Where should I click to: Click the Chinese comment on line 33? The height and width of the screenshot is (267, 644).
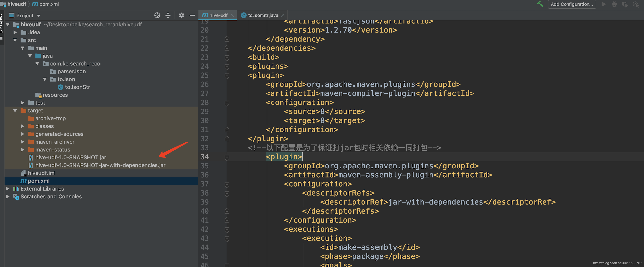(x=344, y=148)
